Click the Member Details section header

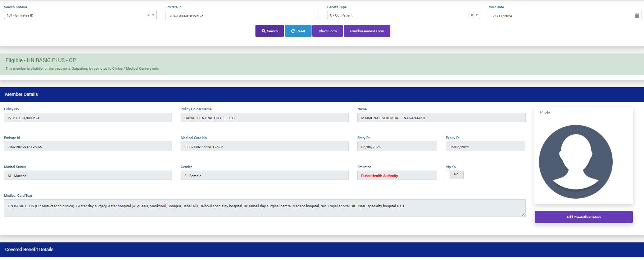tap(22, 94)
